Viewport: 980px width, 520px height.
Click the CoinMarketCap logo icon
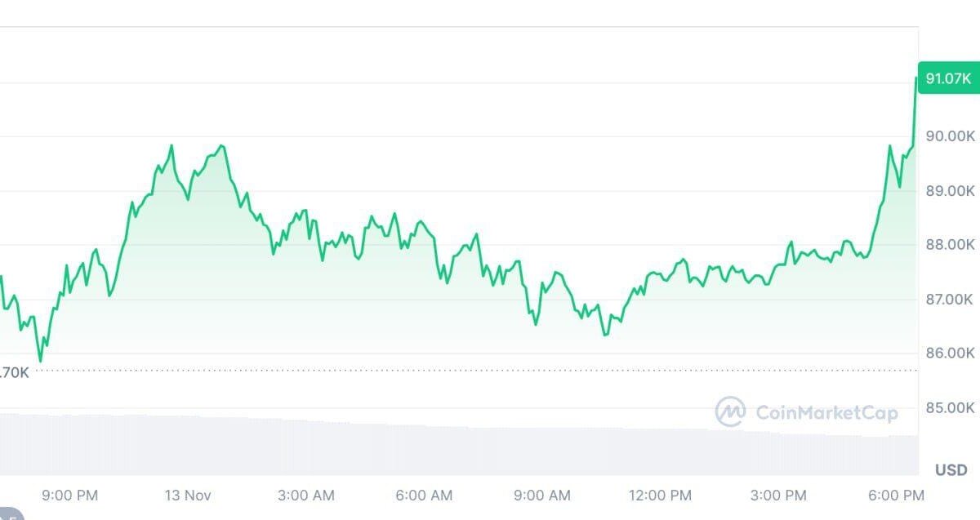pyautogui.click(x=730, y=412)
